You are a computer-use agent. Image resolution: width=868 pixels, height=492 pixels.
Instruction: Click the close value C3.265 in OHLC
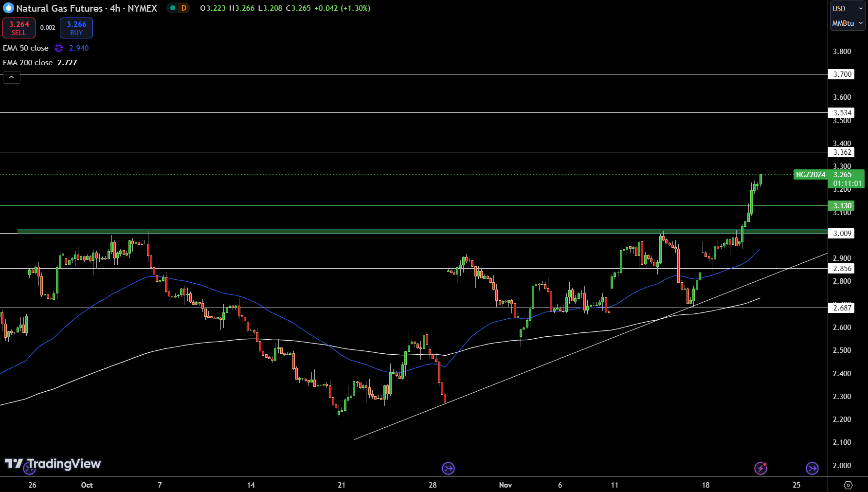coord(298,8)
